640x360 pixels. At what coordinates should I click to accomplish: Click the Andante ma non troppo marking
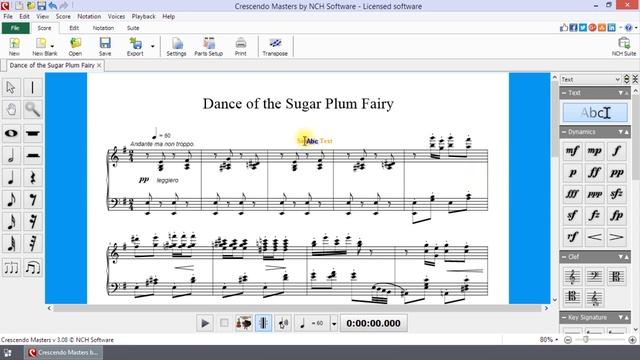click(162, 144)
